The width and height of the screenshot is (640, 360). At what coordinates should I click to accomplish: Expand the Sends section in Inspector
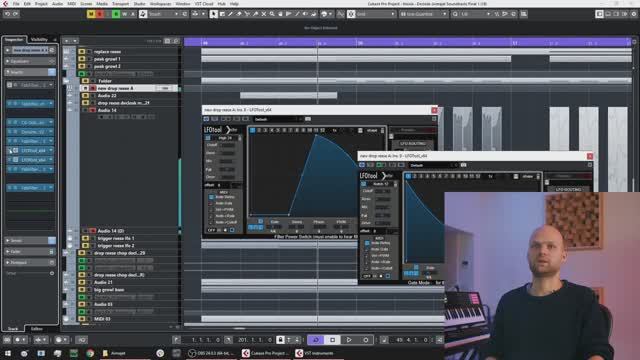click(30, 241)
